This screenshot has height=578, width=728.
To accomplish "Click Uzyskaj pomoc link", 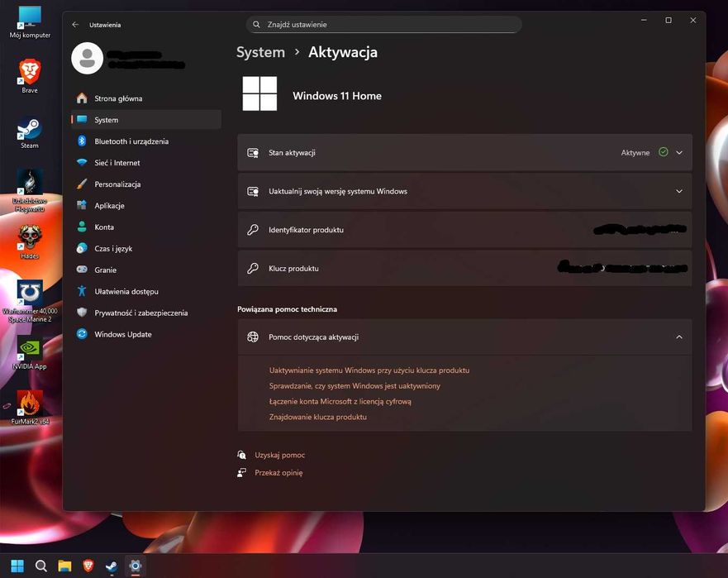I will tap(279, 455).
